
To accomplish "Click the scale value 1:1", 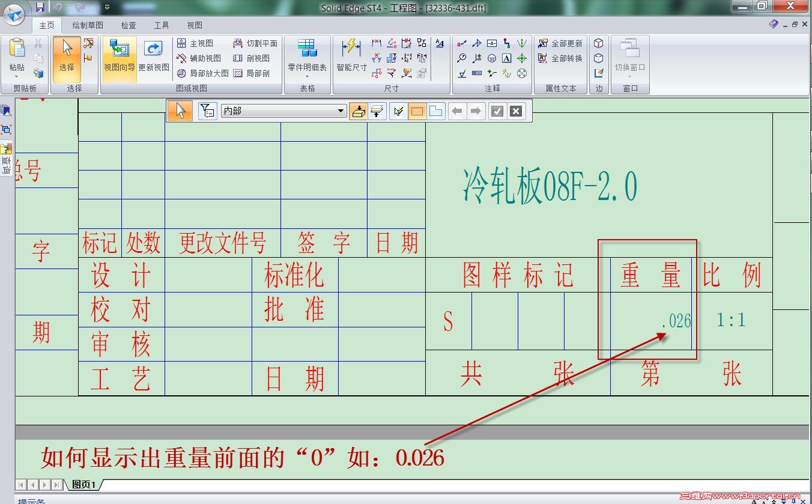I will tap(731, 320).
